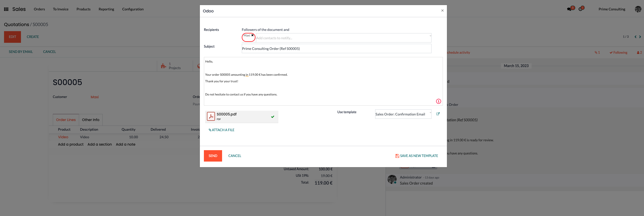Click the delivered value 24.50
Screen dimensions: 644x216
point(164,137)
